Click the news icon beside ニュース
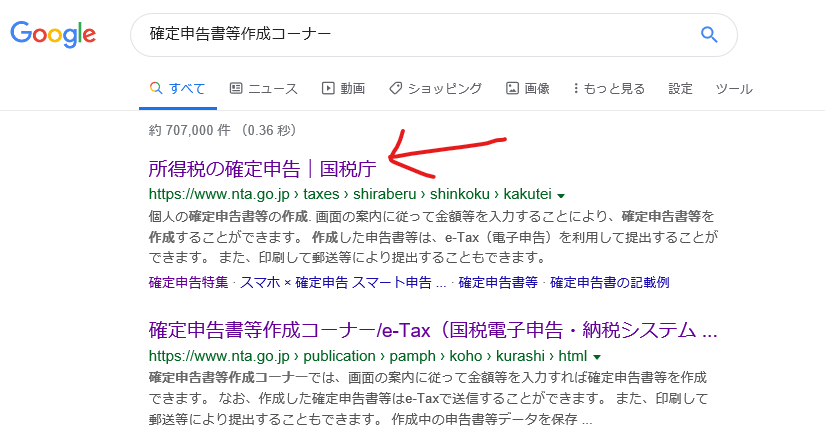 [236, 88]
